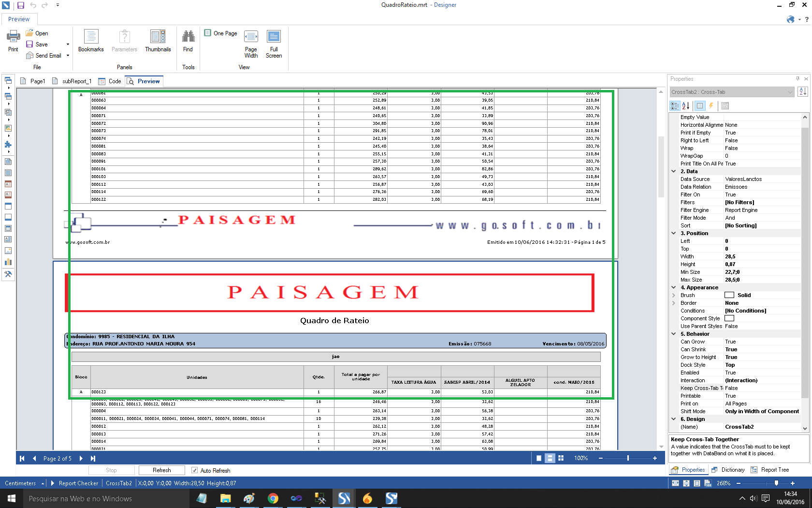The height and width of the screenshot is (508, 812).
Task: Go to the next preview page
Action: 81,458
